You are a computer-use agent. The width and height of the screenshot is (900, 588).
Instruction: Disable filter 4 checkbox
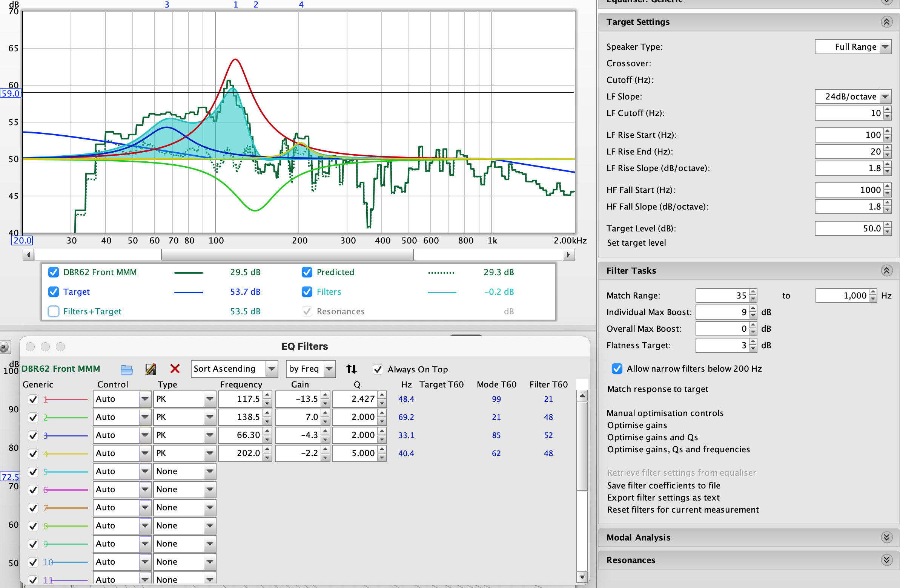(33, 453)
